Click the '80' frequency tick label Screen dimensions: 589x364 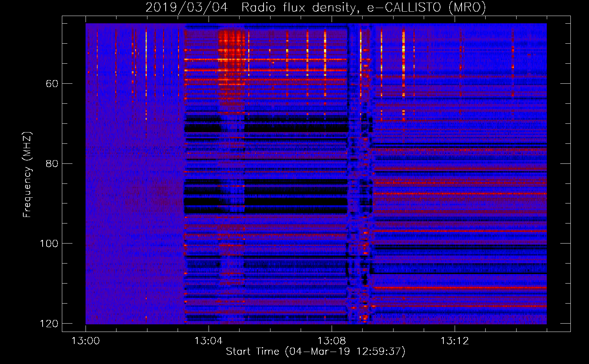click(x=52, y=164)
